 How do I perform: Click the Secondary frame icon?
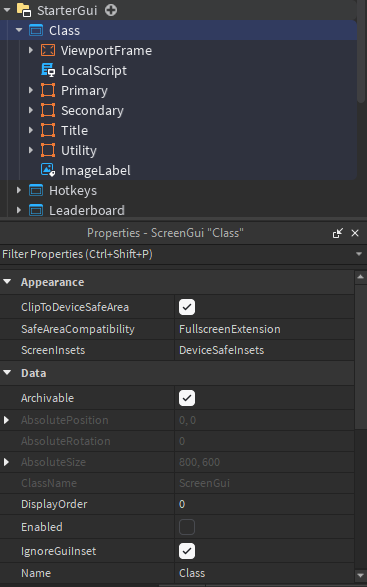point(48,110)
